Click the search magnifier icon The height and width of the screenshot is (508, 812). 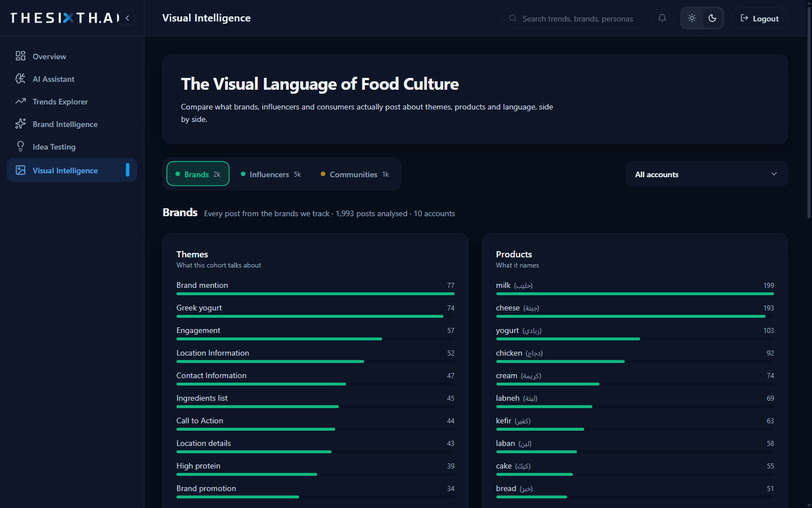[x=513, y=19]
